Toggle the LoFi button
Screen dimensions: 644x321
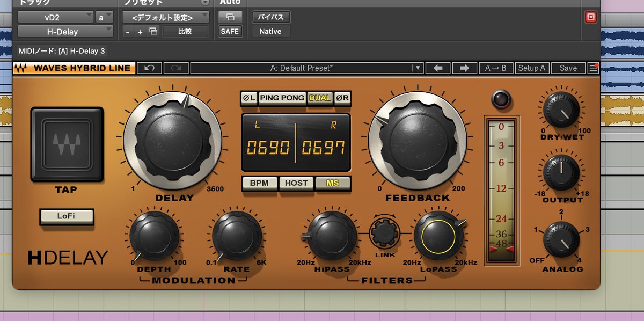(67, 217)
